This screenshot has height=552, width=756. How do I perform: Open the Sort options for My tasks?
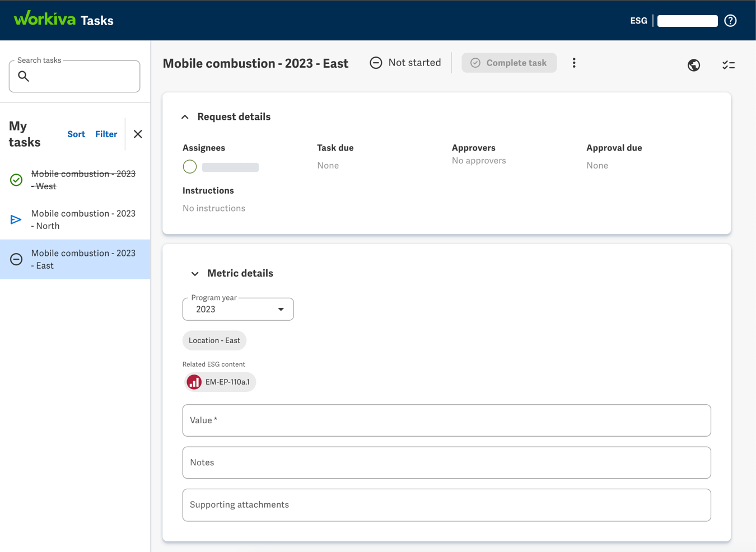76,134
